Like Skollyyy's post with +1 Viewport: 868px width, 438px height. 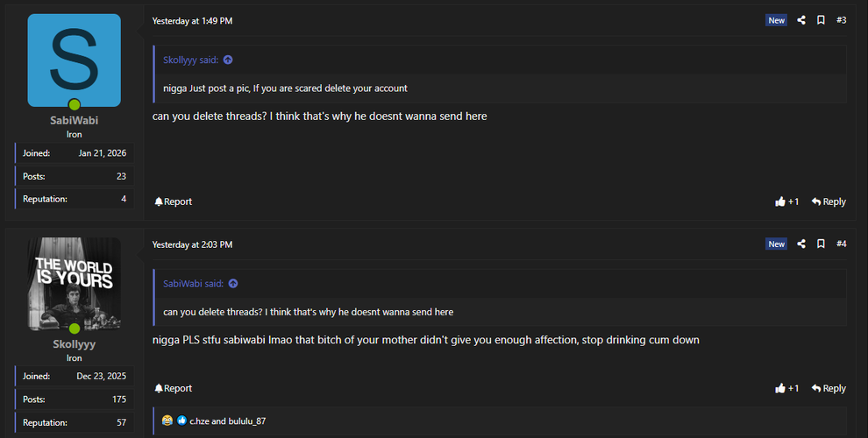click(x=786, y=388)
